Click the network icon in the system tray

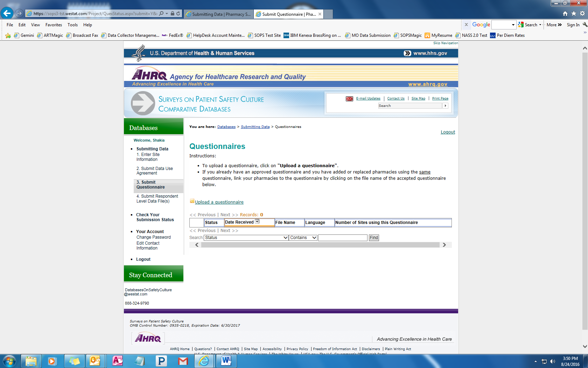click(x=544, y=361)
